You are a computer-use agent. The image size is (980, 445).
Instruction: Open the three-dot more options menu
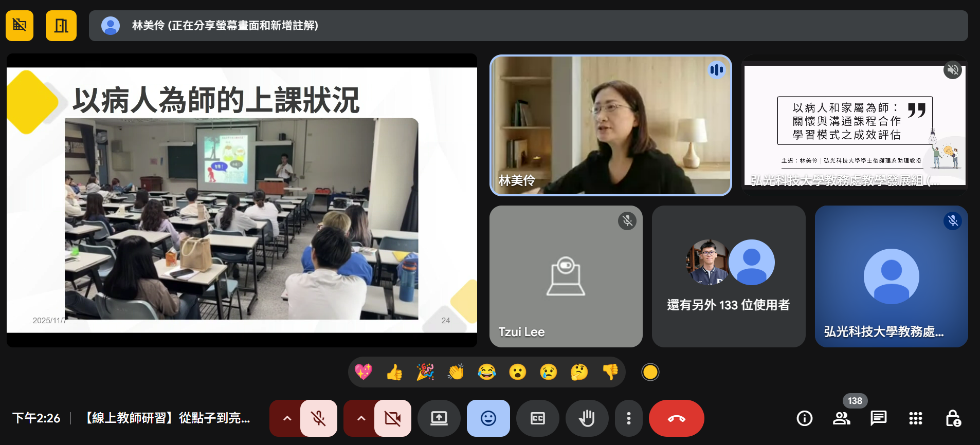click(628, 418)
